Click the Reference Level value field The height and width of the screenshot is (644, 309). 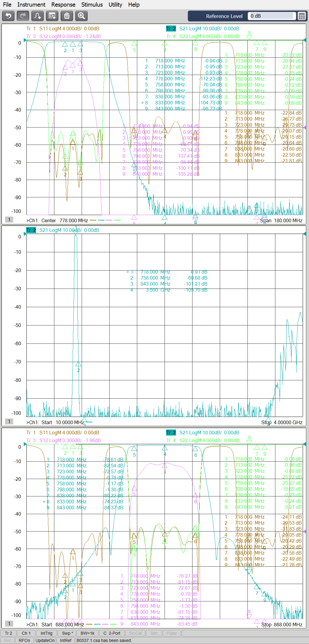[271, 16]
